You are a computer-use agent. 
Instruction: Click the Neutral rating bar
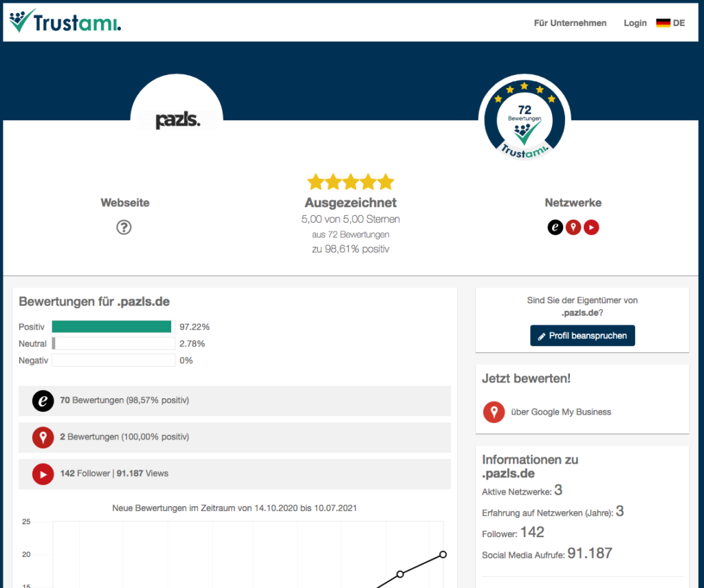pos(113,344)
